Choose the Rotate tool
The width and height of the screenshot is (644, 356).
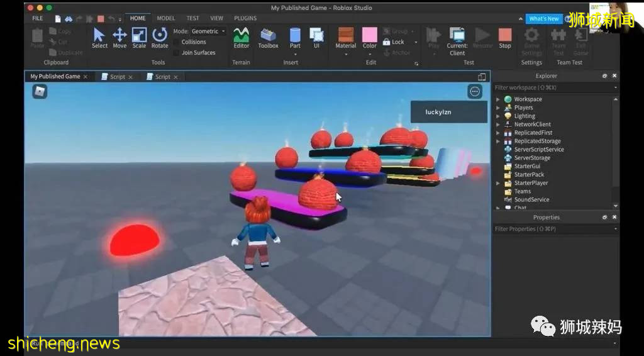pyautogui.click(x=160, y=37)
